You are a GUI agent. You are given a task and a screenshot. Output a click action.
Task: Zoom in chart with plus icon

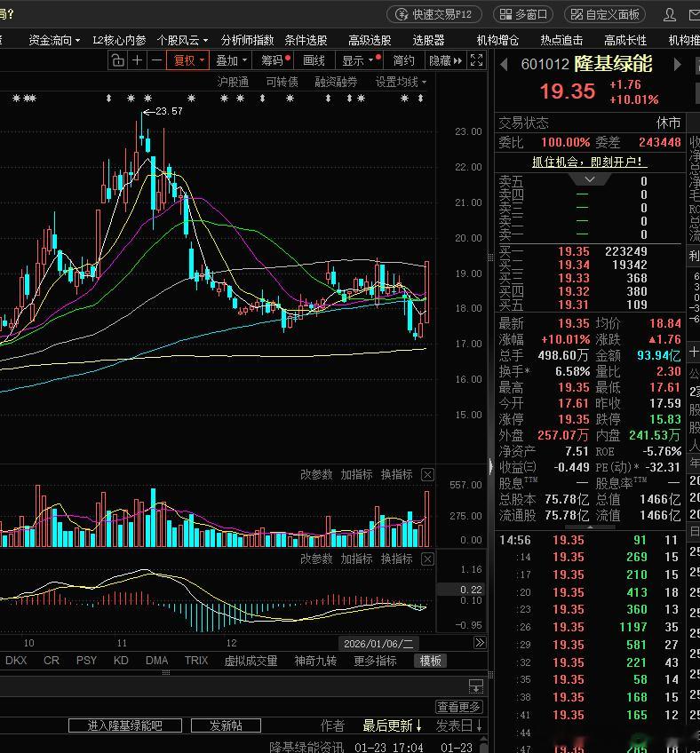[138, 60]
